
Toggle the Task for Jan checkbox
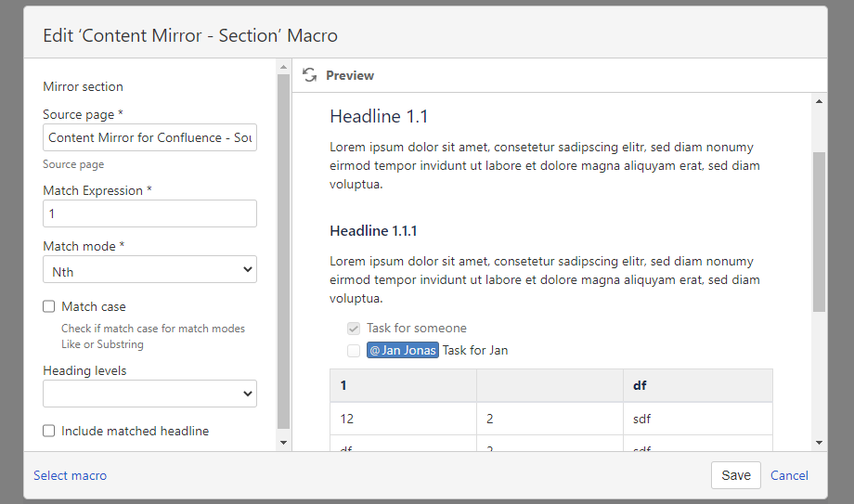pyautogui.click(x=354, y=351)
